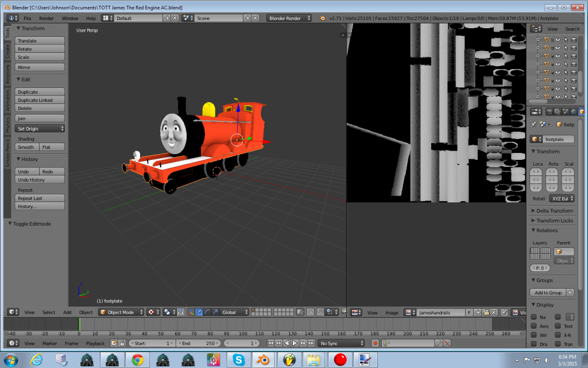Click the Timeline editor type clock icon
Image resolution: width=588 pixels, height=368 pixels.
pyautogui.click(x=13, y=343)
